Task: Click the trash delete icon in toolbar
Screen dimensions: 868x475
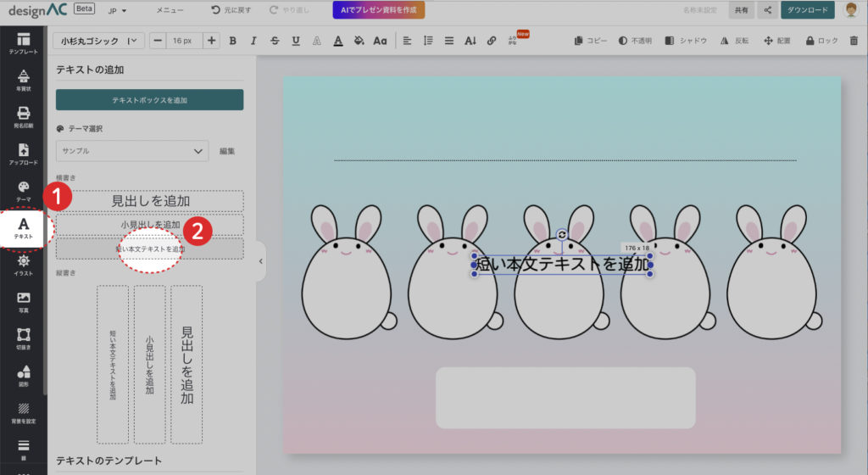Action: click(853, 41)
